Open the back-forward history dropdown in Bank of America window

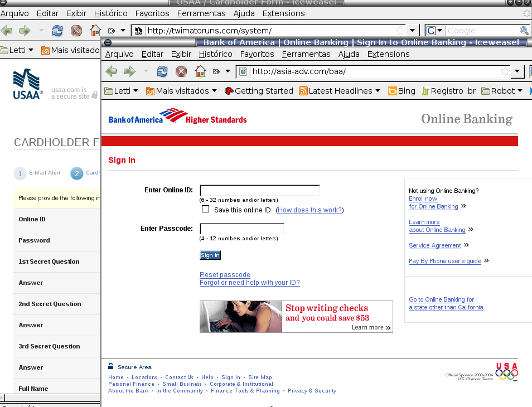146,71
